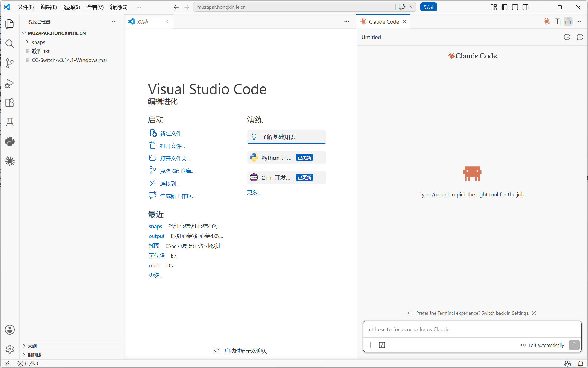Viewport: 588px width, 368px height.
Task: Switch the Edit automatically mode
Action: coord(542,345)
